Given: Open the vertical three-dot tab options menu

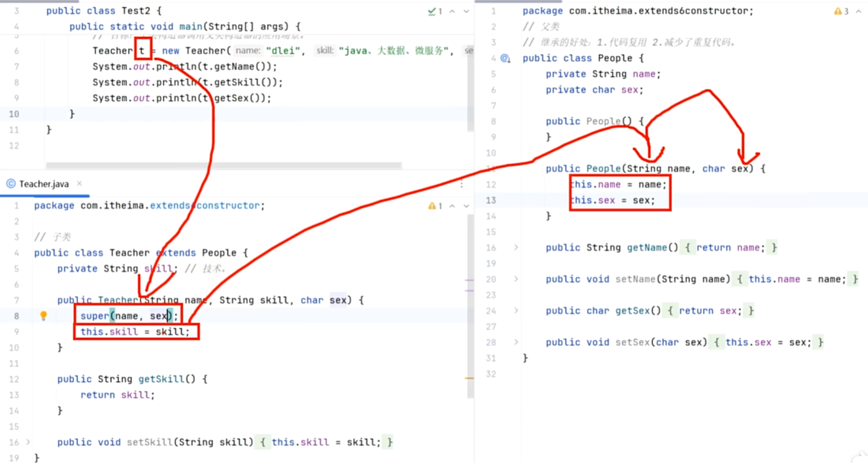Looking at the screenshot, I should (461, 184).
